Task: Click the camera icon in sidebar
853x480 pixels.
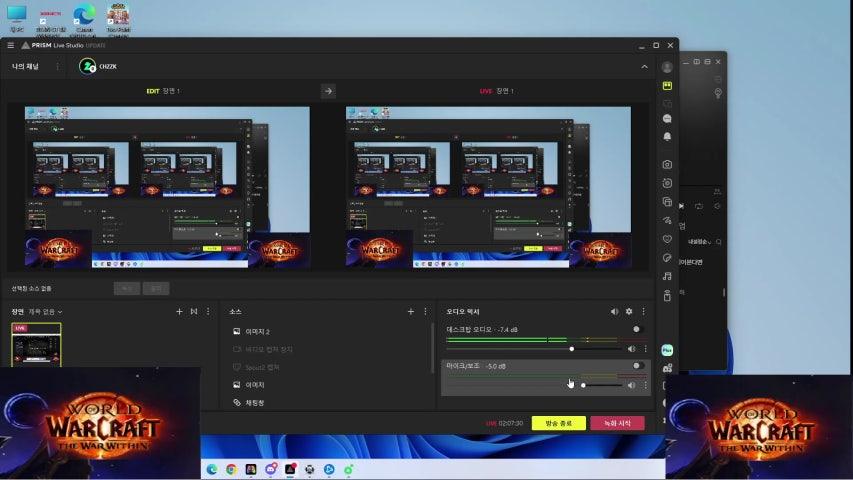Action: pos(667,164)
